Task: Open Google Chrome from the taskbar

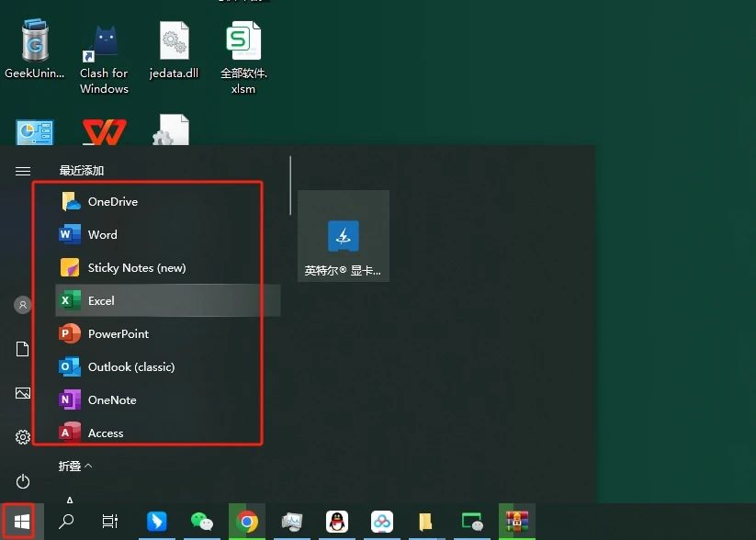Action: pos(246,522)
